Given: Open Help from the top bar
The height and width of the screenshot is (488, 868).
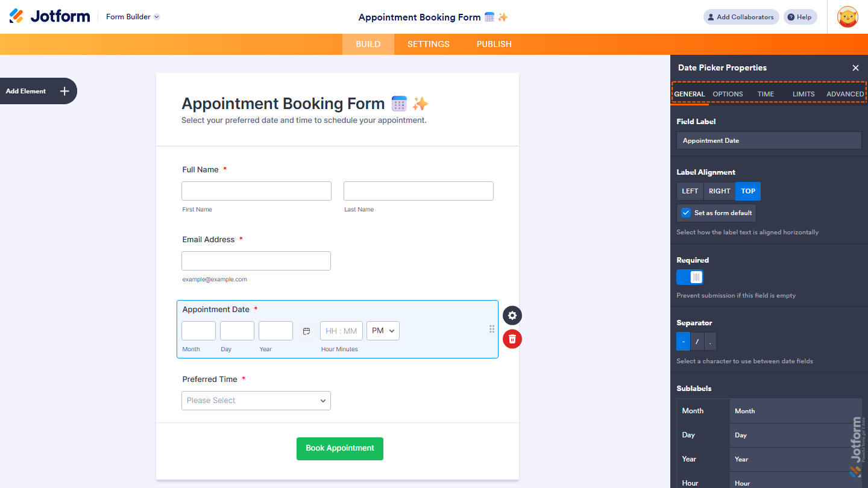Looking at the screenshot, I should coord(800,16).
